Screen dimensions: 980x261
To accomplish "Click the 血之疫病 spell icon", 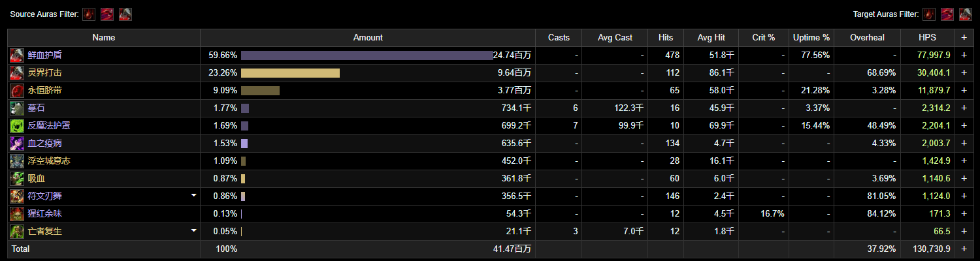I will 17,144.
